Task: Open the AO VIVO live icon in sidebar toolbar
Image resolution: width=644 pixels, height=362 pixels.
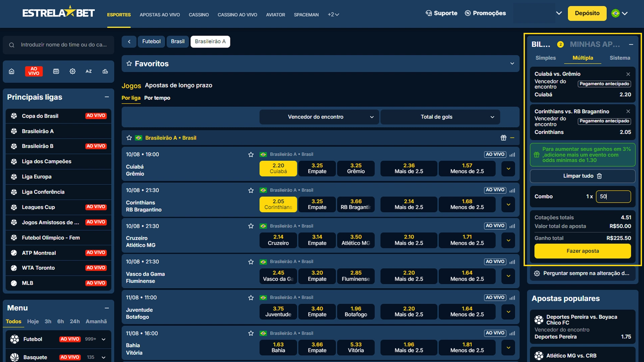Action: [x=34, y=71]
